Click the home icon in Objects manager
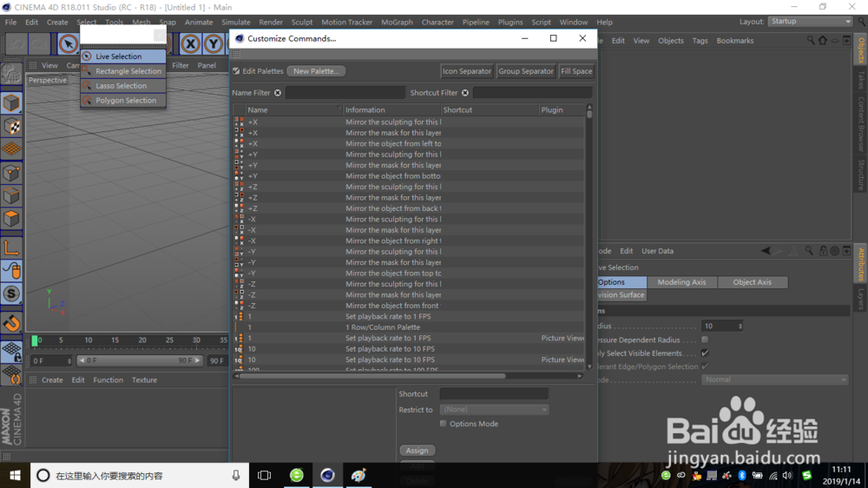The image size is (868, 488). pyautogui.click(x=823, y=41)
